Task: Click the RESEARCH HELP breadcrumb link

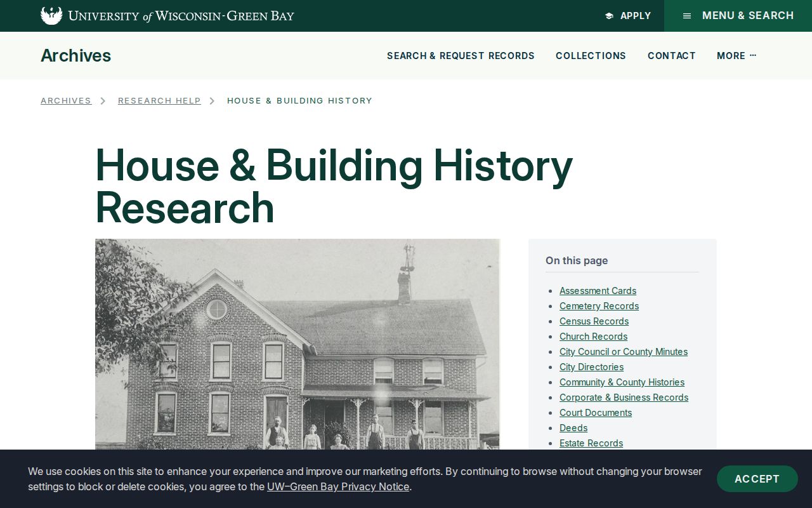Action: click(x=159, y=100)
